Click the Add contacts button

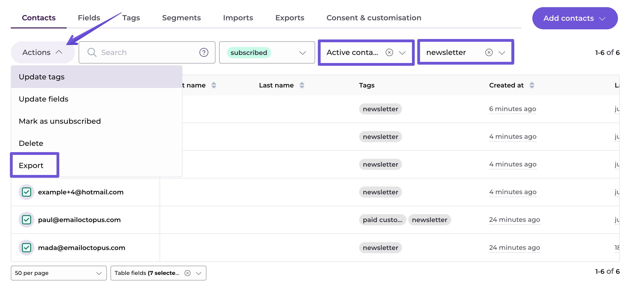pos(575,18)
